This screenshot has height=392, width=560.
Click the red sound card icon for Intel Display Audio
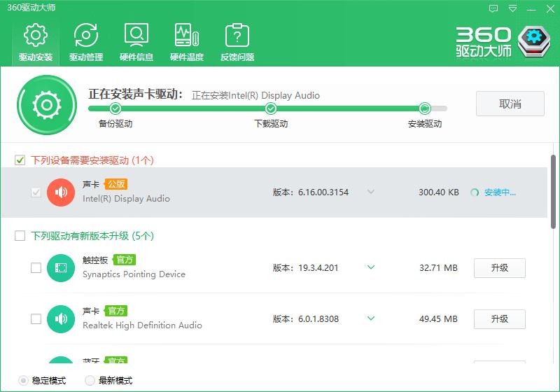[61, 192]
